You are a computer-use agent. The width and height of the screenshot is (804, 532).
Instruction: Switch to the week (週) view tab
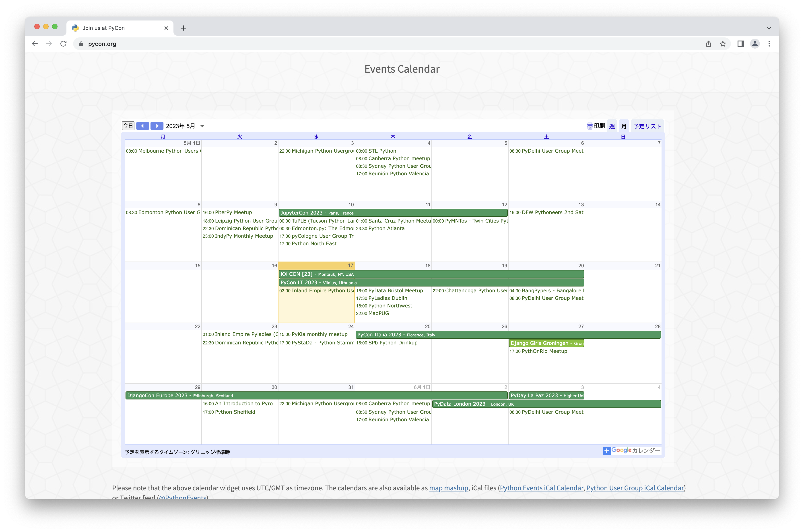(x=612, y=126)
